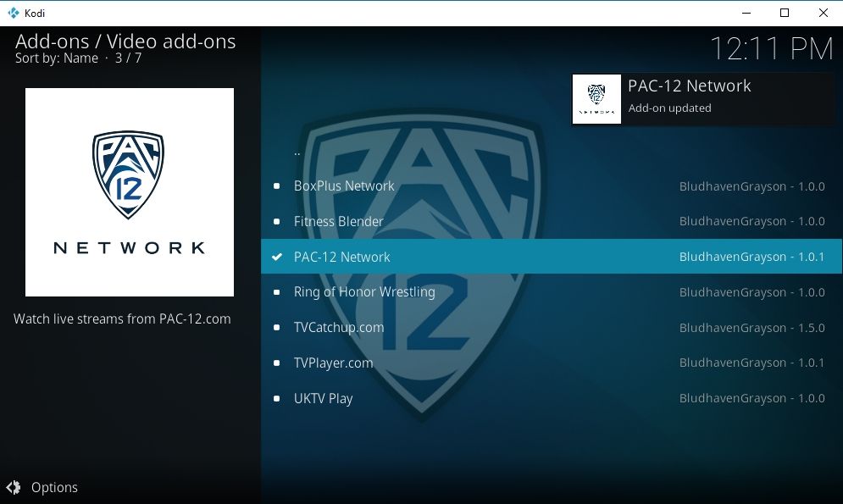
Task: Click the bullet beside UKTV Play
Action: [276, 398]
